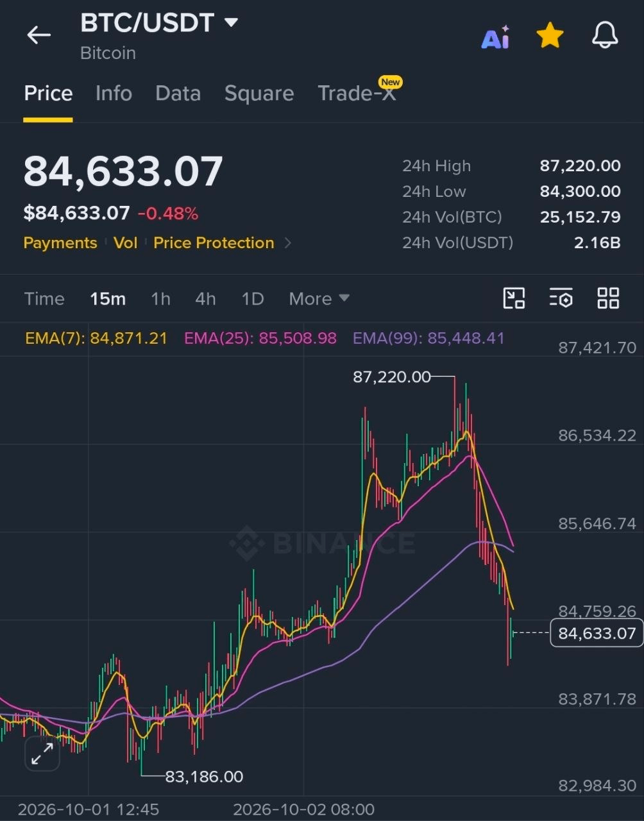This screenshot has height=821, width=644.
Task: Select the 4h chart interval
Action: (205, 299)
